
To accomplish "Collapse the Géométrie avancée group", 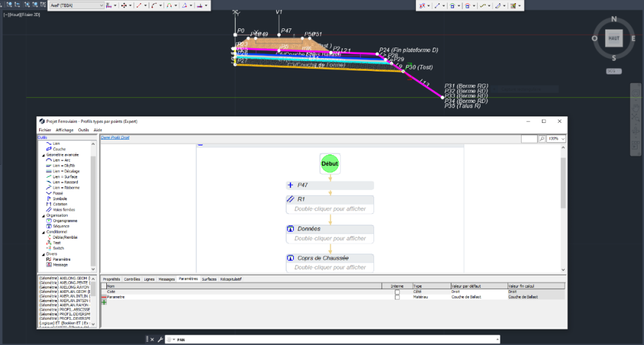I will (44, 155).
